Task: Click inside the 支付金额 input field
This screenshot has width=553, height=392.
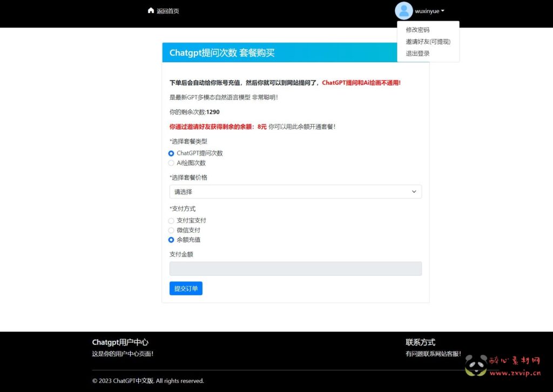Action: click(295, 268)
